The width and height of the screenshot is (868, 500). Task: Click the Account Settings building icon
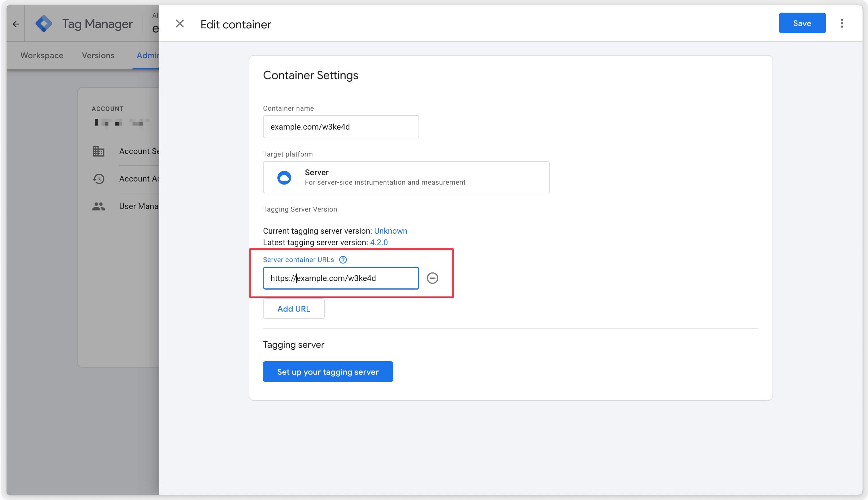pyautogui.click(x=99, y=151)
